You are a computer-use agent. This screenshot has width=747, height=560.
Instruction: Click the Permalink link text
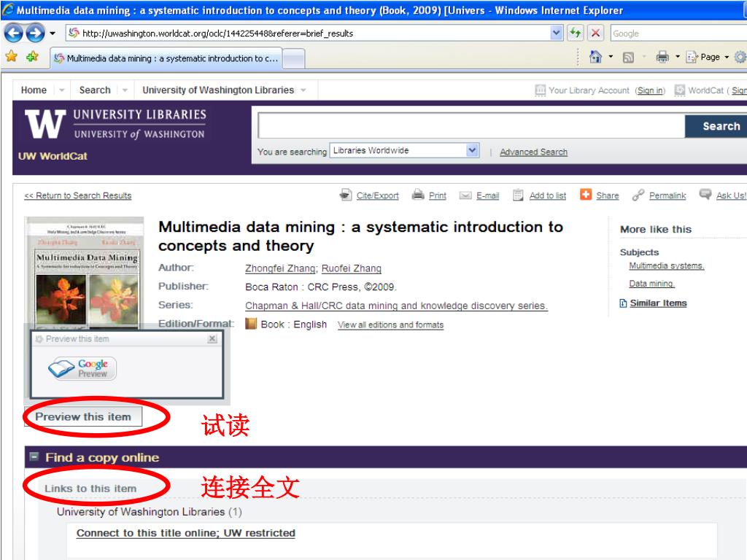pos(667,195)
